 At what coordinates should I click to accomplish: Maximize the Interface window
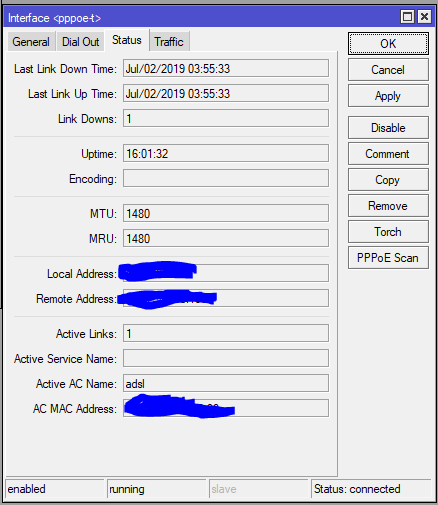(x=407, y=17)
